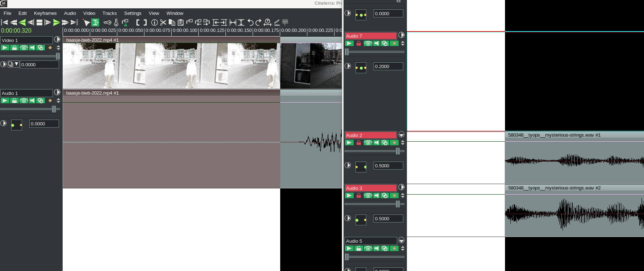The image size is (644, 271).
Task: Click the Audio 7 pan value field
Action: pos(388,67)
